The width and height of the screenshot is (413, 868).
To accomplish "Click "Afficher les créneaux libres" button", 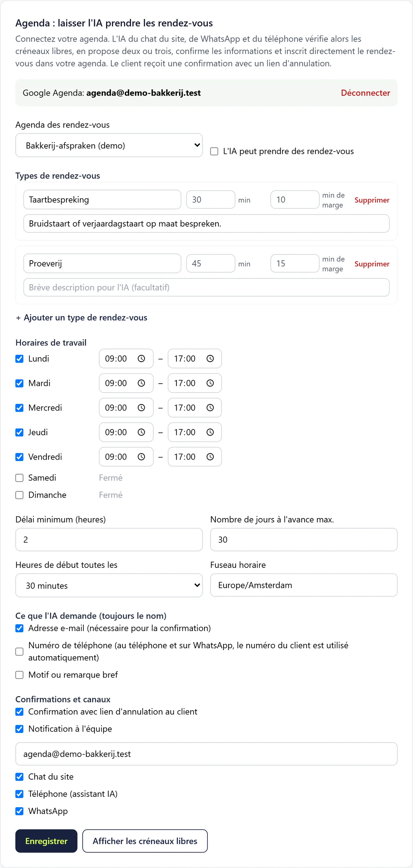I will point(145,841).
